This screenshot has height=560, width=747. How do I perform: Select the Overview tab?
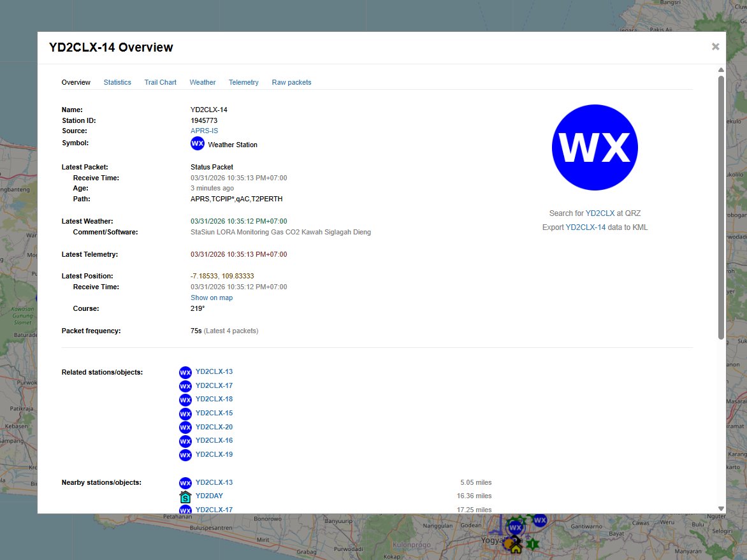(76, 82)
